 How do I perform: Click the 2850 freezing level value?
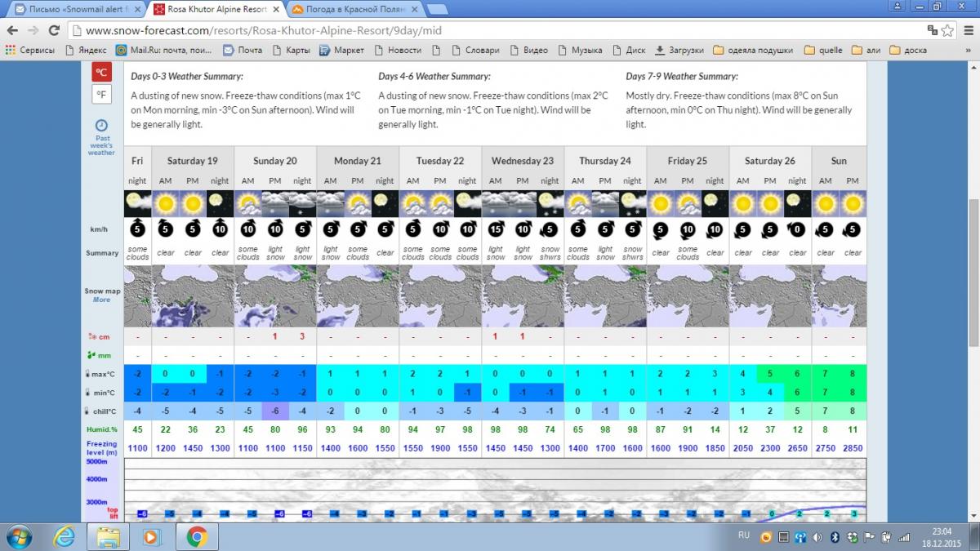point(853,448)
